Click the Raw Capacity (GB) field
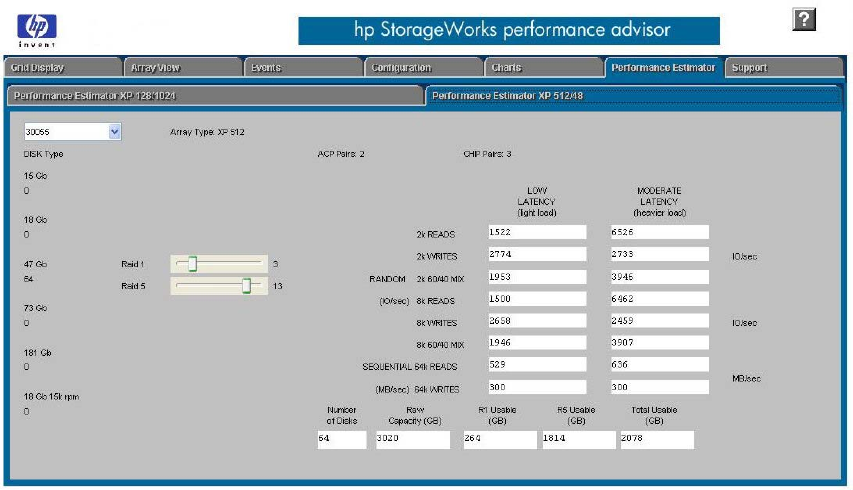This screenshot has width=853, height=490. click(413, 439)
